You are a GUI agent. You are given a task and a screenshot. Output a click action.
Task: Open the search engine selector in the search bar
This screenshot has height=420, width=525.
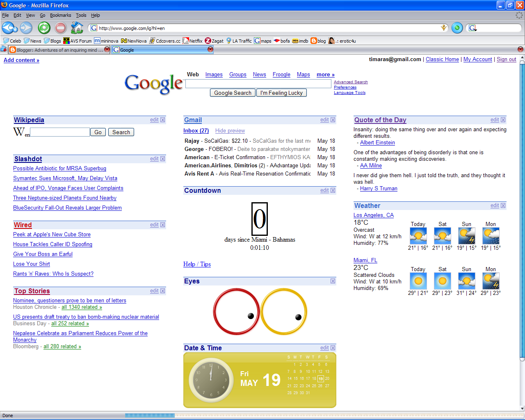tap(473, 28)
